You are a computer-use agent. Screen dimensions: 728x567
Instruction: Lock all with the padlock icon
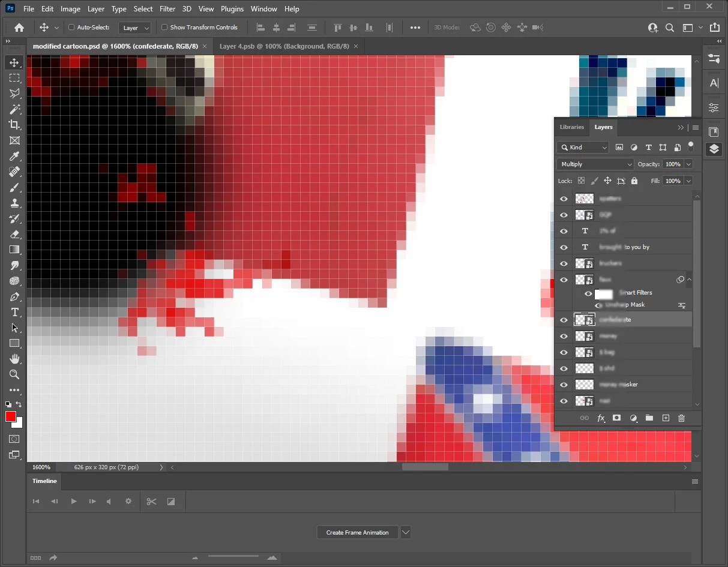tap(636, 181)
